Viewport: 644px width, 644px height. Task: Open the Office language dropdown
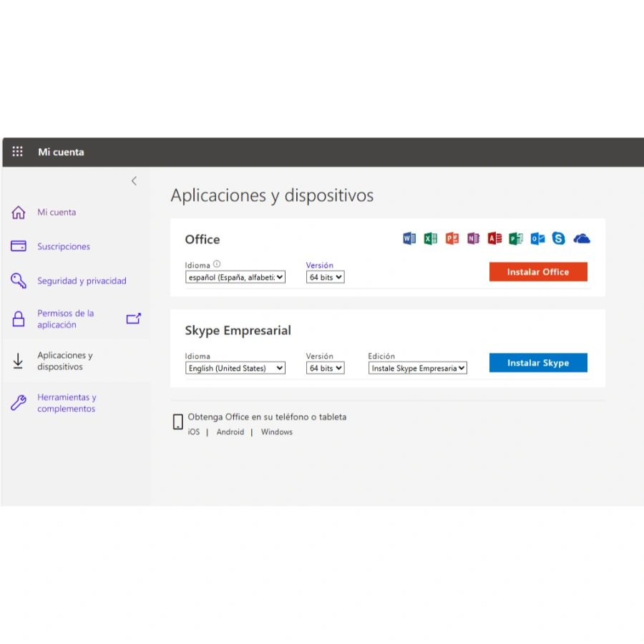click(235, 277)
